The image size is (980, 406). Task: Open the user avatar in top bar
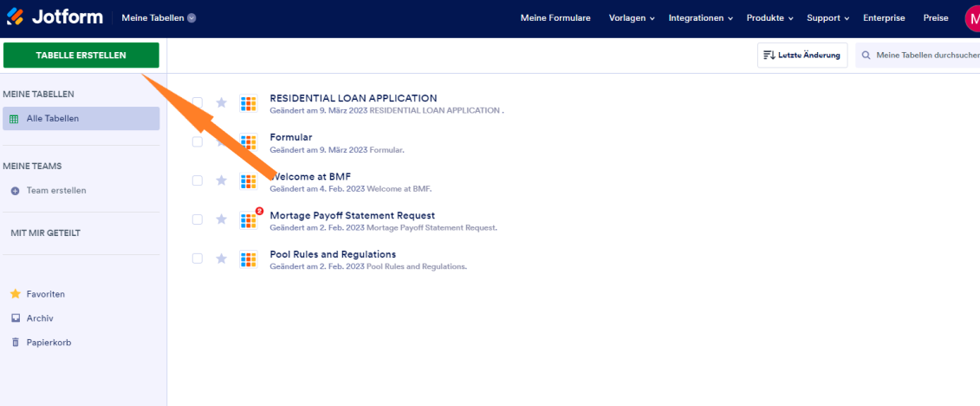pyautogui.click(x=972, y=18)
